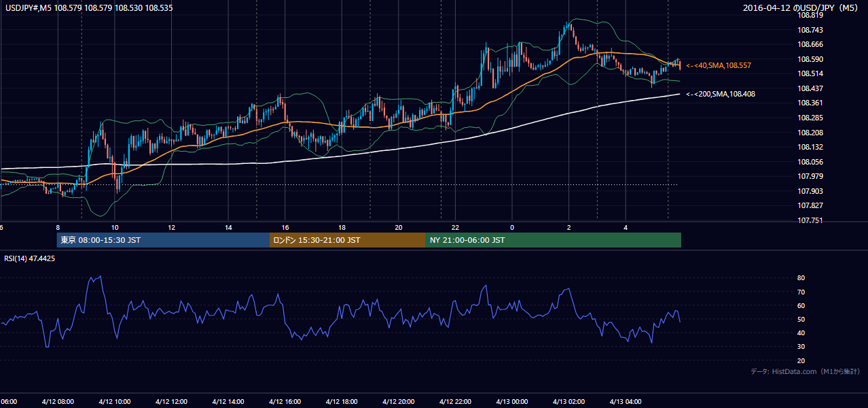
Task: Click the RSI scale value 70
Action: pyautogui.click(x=801, y=292)
